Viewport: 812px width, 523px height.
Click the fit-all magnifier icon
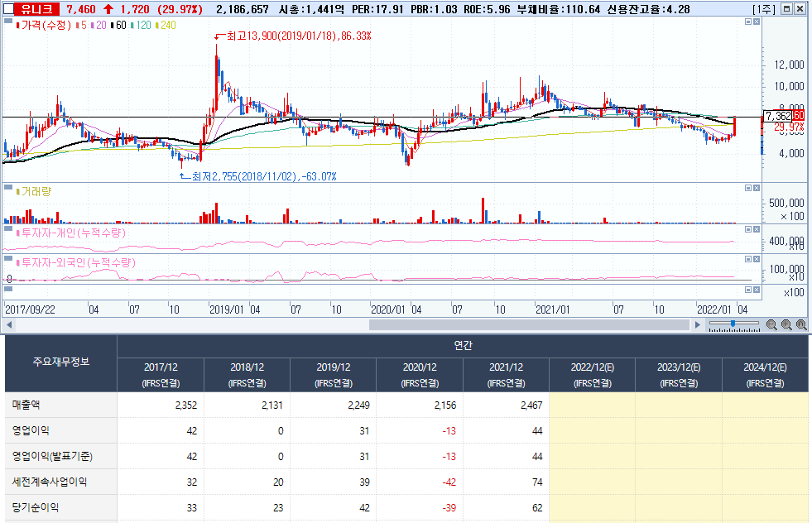[x=801, y=324]
